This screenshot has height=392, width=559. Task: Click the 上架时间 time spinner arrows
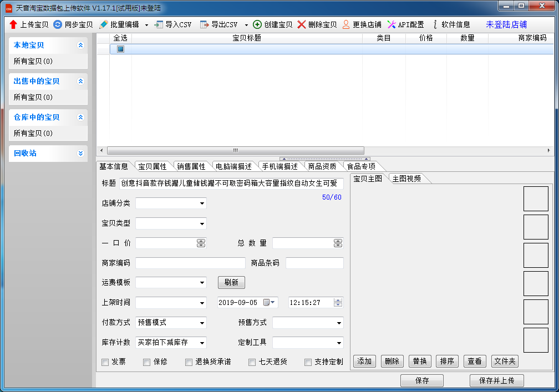coord(338,302)
